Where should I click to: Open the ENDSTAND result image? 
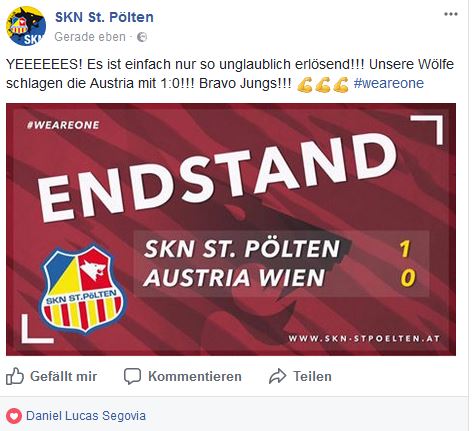coord(231,229)
